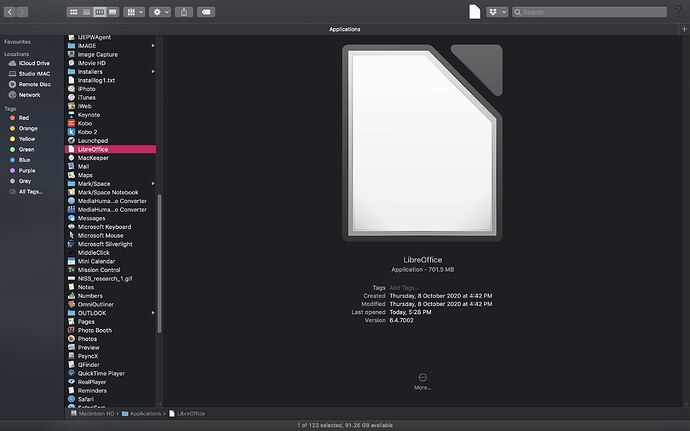
Task: Add a new tab with plus button
Action: pos(684,29)
